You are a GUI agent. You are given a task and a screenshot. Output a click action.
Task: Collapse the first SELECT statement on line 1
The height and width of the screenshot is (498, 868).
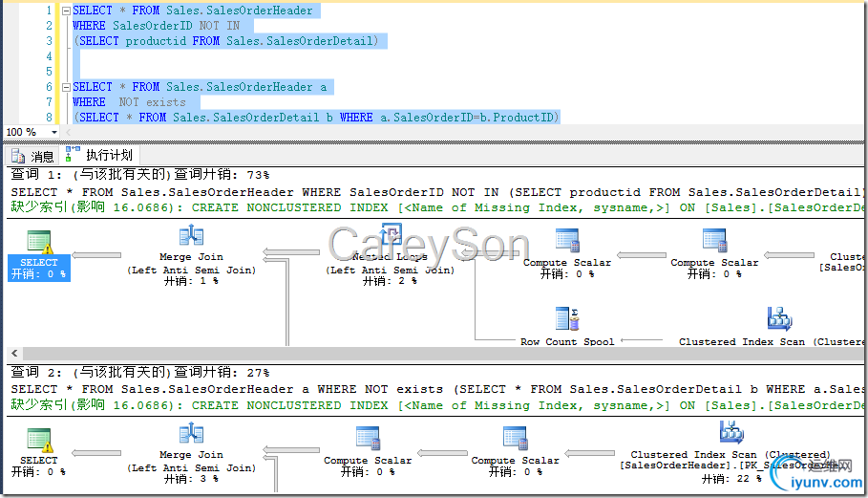pos(67,11)
